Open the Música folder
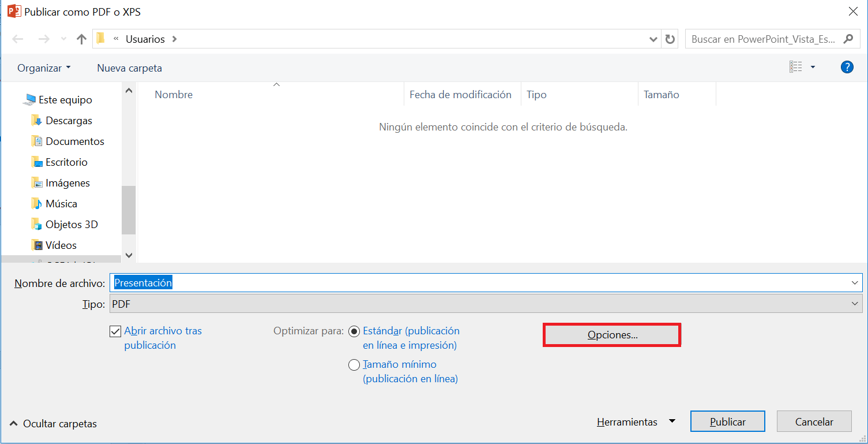Screen dimensions: 868x444 tap(61, 204)
